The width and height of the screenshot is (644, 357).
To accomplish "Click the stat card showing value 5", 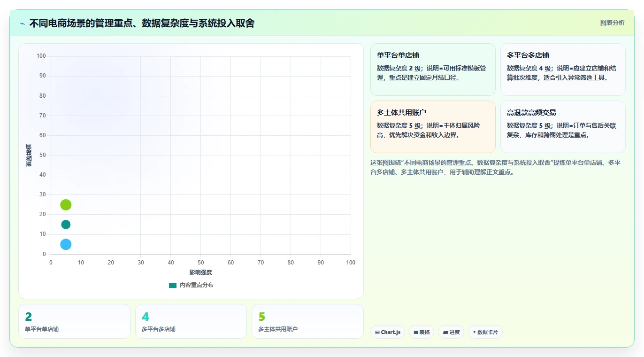I will (x=307, y=321).
